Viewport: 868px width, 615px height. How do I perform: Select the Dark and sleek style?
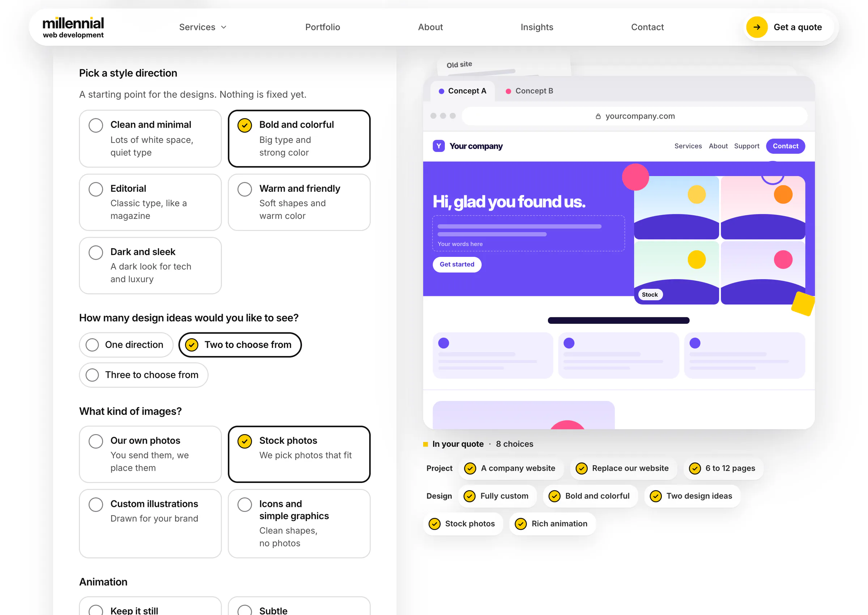coord(150,266)
